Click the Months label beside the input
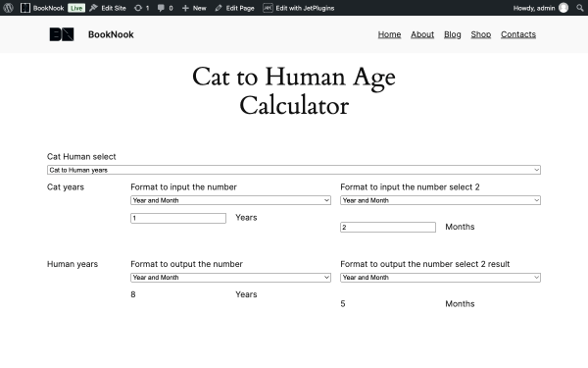 (460, 227)
